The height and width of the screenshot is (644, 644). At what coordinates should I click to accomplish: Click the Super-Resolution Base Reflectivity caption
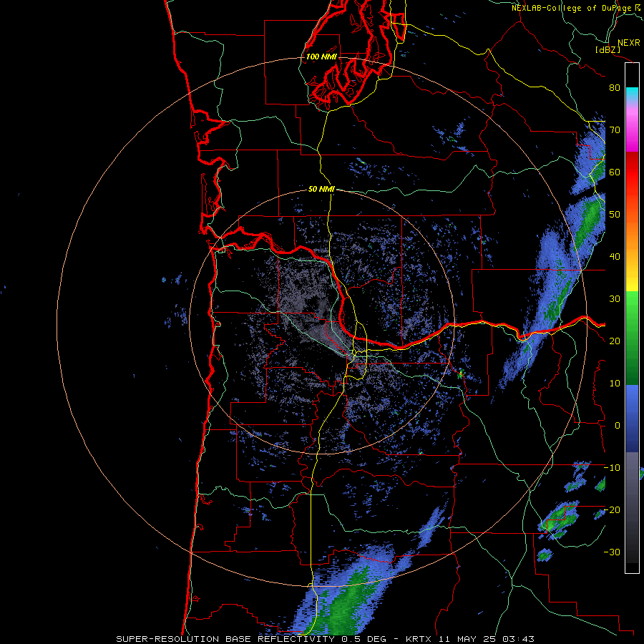[x=326, y=639]
